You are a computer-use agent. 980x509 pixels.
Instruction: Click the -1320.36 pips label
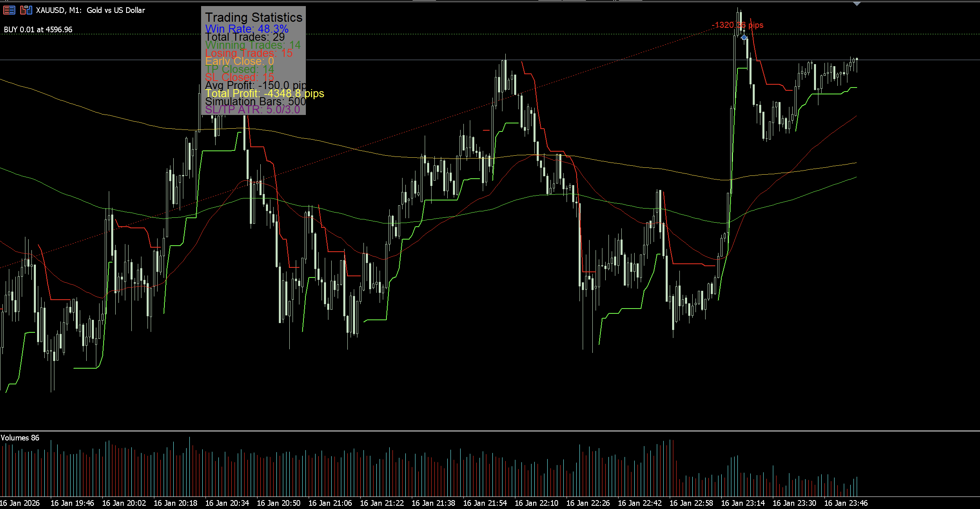tap(737, 25)
